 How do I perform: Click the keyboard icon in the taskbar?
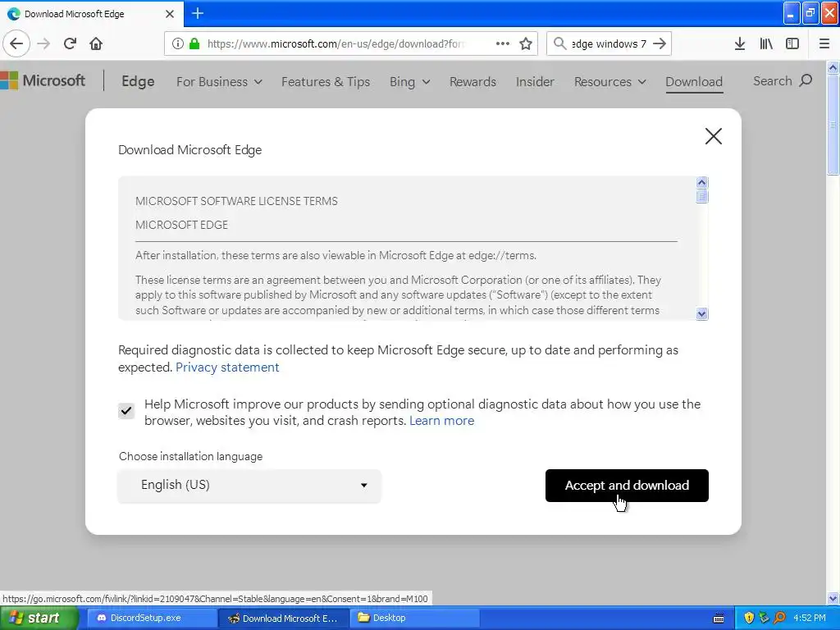(719, 619)
